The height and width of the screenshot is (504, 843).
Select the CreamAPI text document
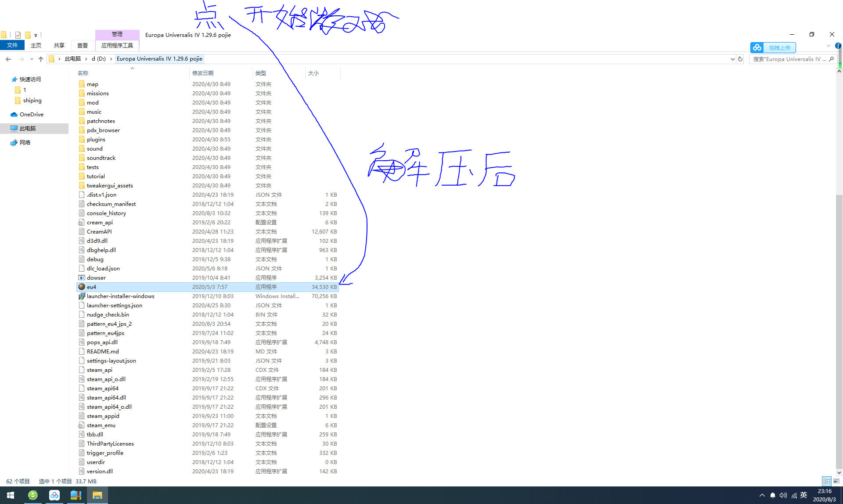[x=207, y=231]
